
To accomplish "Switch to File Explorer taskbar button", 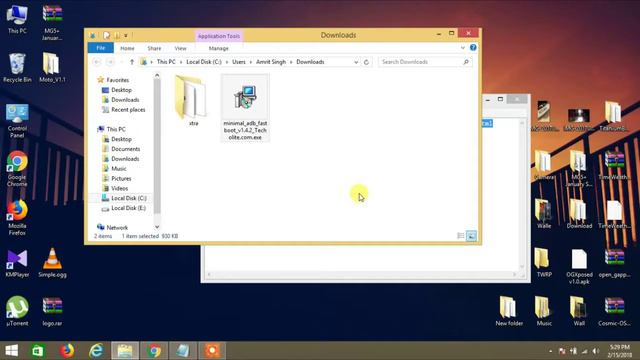I will [125, 351].
